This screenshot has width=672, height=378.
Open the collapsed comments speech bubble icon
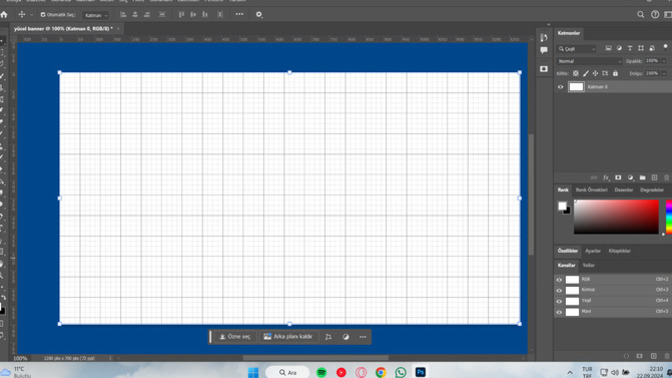click(544, 51)
